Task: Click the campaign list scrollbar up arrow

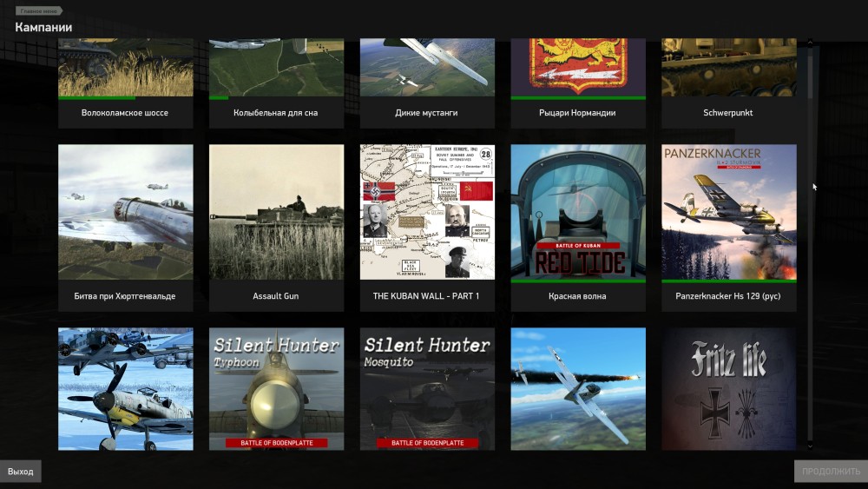Action: pos(810,43)
